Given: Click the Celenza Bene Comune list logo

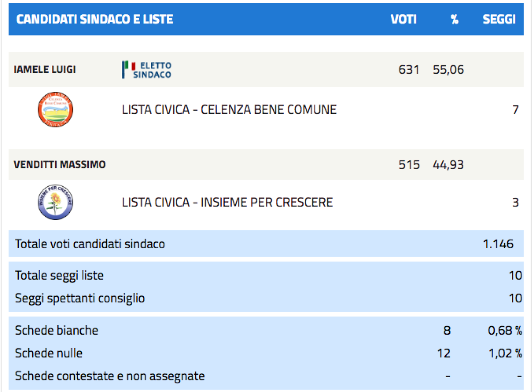Looking at the screenshot, I should coord(55,110).
